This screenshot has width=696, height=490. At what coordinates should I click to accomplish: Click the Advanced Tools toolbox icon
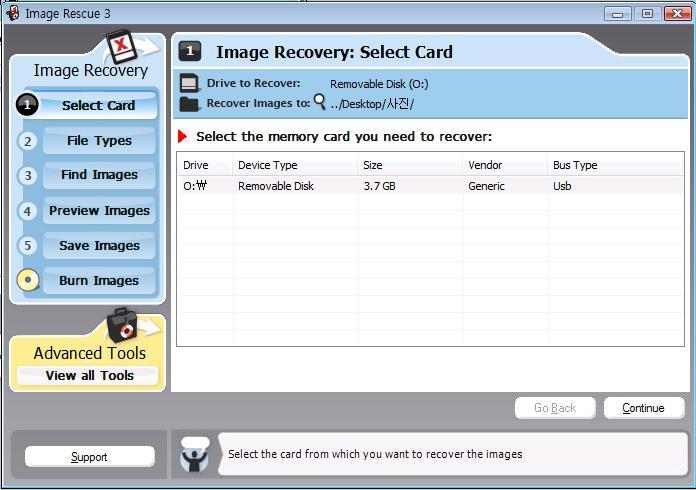point(122,325)
